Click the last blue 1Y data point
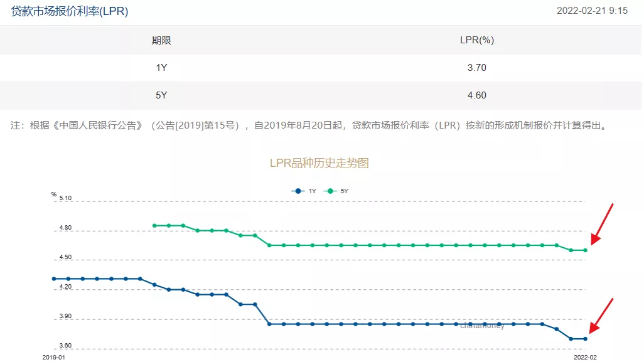The image size is (644, 362). pos(585,339)
